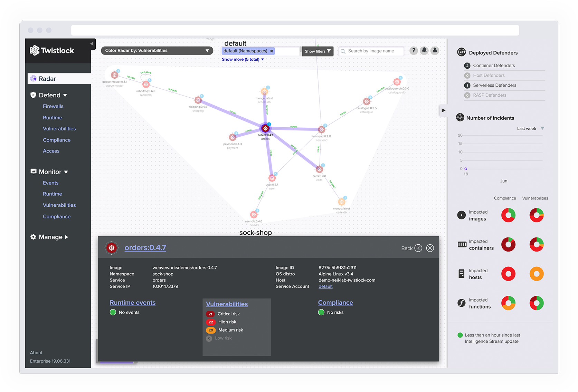This screenshot has width=578, height=392.
Task: Click the Show filters button
Action: tap(318, 51)
